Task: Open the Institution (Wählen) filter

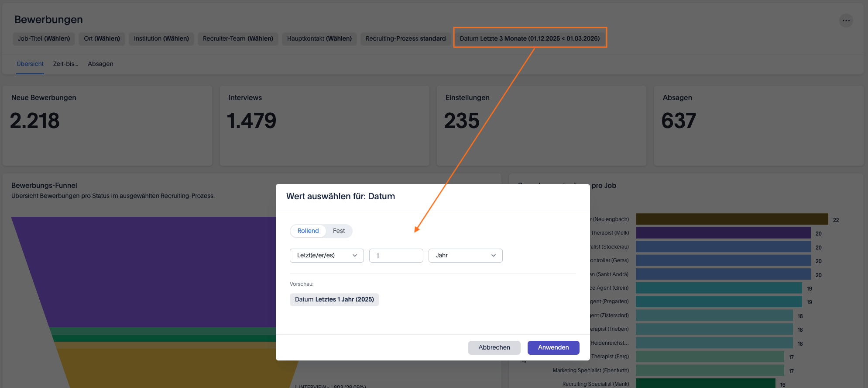Action: pyautogui.click(x=161, y=38)
